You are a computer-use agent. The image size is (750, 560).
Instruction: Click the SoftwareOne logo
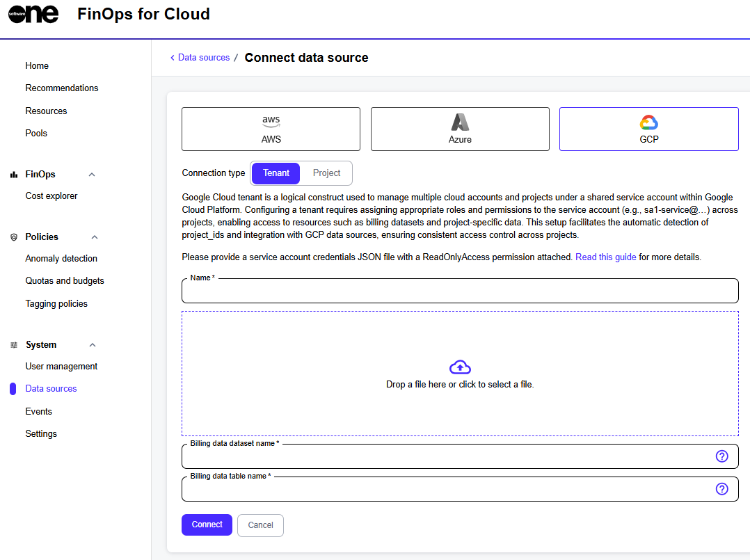point(33,15)
